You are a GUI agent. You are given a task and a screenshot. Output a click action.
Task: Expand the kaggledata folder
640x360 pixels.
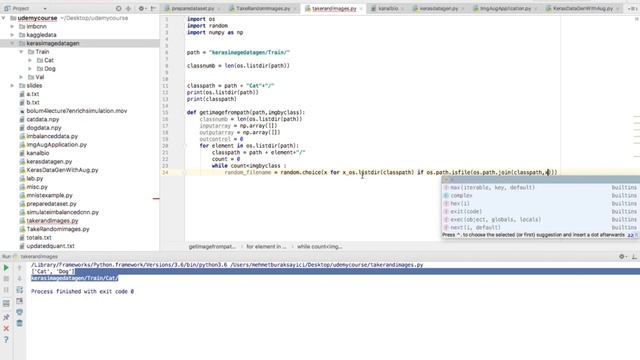point(12,35)
